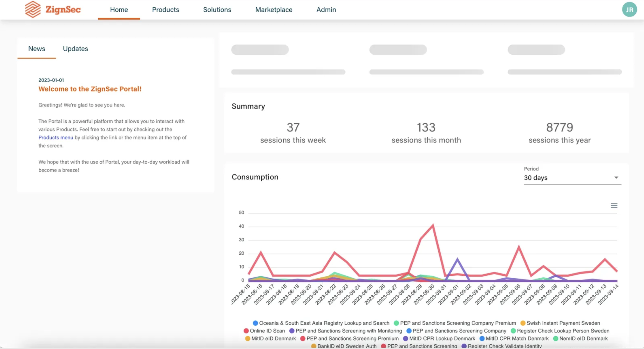Click the blue dot beside Oceania legend entry
Image resolution: width=644 pixels, height=349 pixels.
tap(255, 323)
